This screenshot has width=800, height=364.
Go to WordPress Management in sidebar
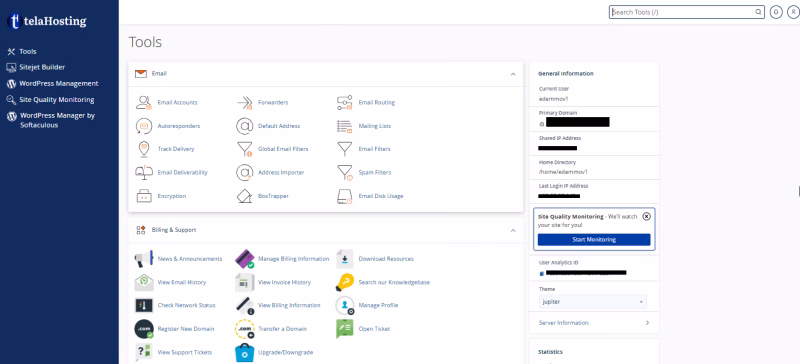tap(59, 84)
